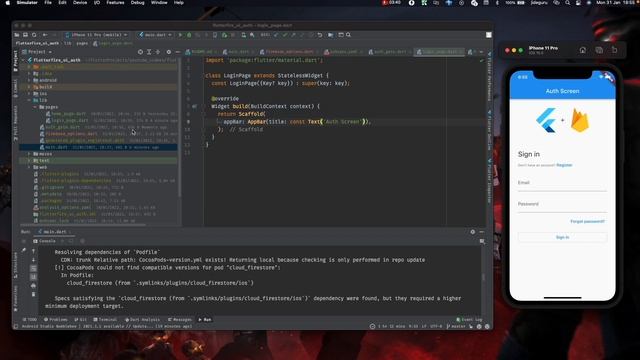This screenshot has width=640, height=360.
Task: Toggle soft-wrap icon in Run console sidebar
Action: tap(33, 269)
